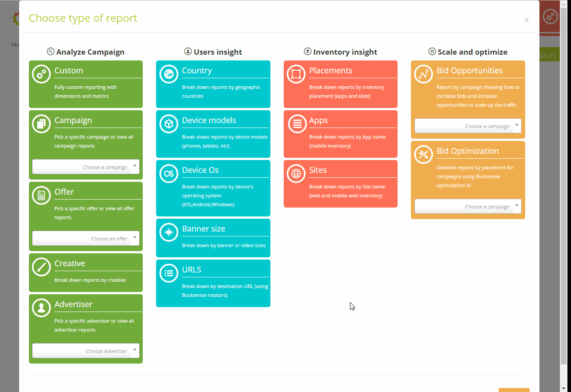Select the Sites report title
571x392 pixels.
point(318,170)
